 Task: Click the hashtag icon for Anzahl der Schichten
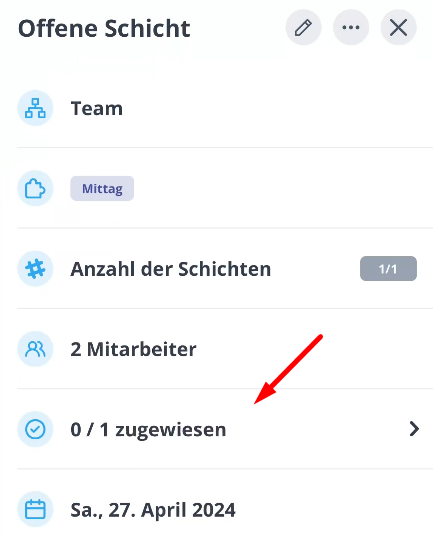point(35,268)
